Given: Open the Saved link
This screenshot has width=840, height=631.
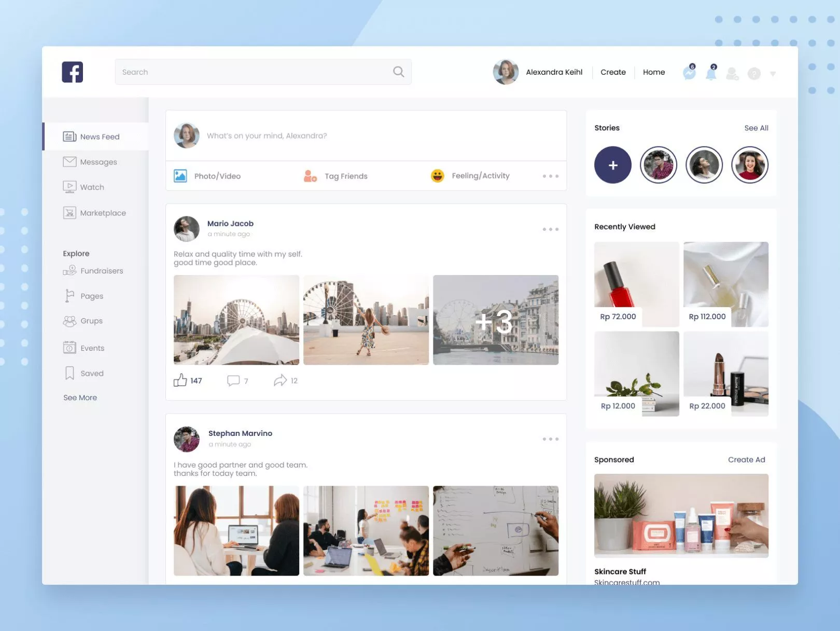Looking at the screenshot, I should [x=92, y=373].
